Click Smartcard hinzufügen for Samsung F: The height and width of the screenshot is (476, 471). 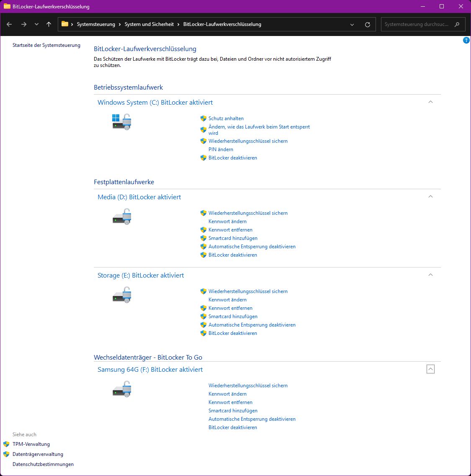coord(233,411)
